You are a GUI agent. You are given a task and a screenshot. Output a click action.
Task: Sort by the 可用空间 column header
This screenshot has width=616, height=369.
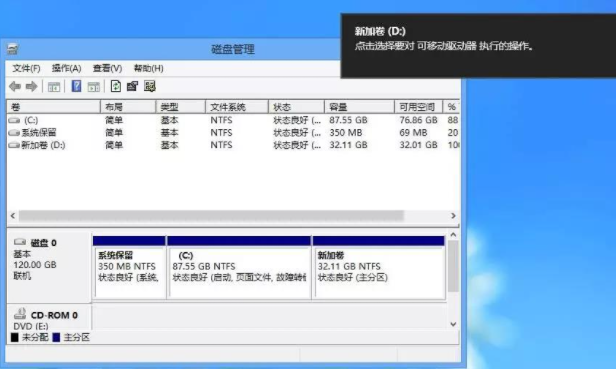[x=419, y=106]
